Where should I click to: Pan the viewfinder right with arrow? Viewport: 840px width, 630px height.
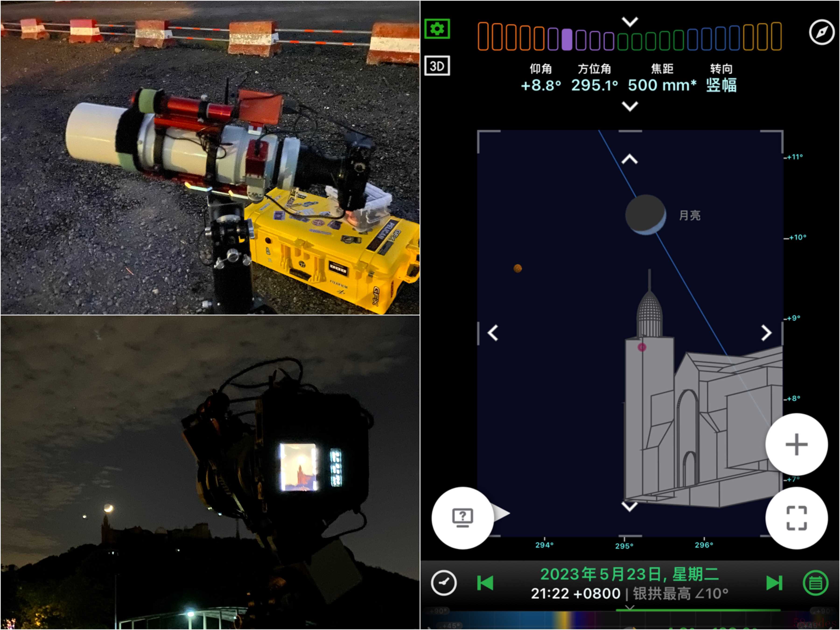tap(766, 333)
